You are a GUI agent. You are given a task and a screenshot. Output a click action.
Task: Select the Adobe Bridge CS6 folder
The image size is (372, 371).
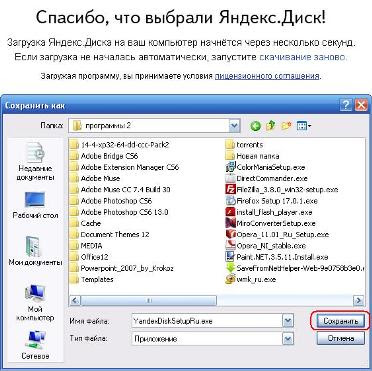[104, 156]
